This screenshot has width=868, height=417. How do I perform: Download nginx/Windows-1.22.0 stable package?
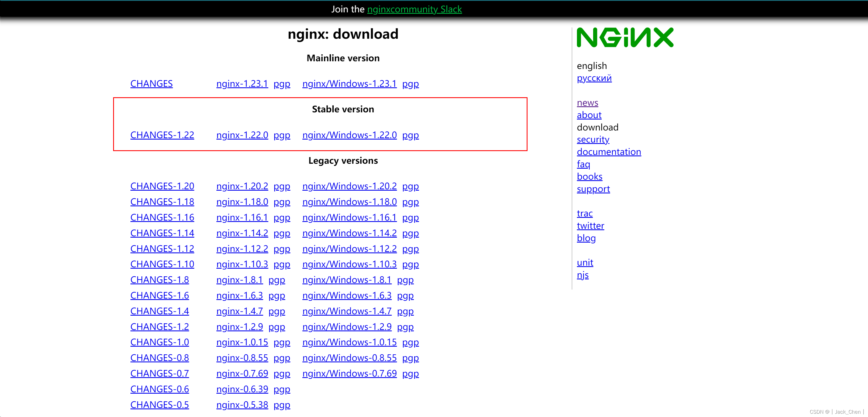pyautogui.click(x=349, y=135)
